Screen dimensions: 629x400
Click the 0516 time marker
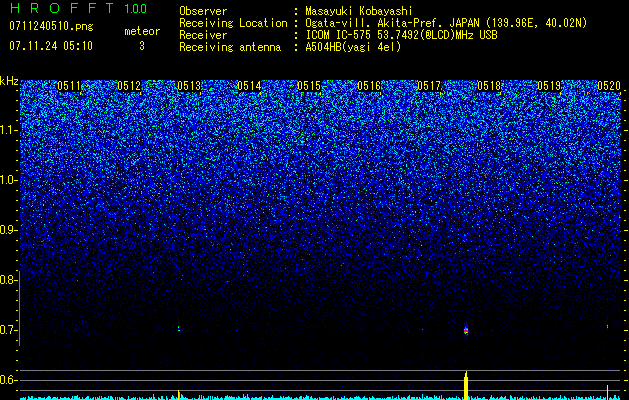pos(369,86)
